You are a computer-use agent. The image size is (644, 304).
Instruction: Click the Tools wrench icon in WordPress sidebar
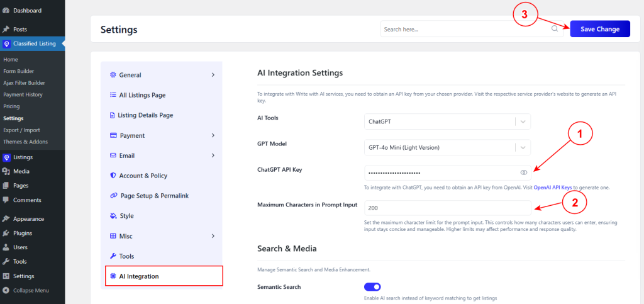tap(6, 262)
